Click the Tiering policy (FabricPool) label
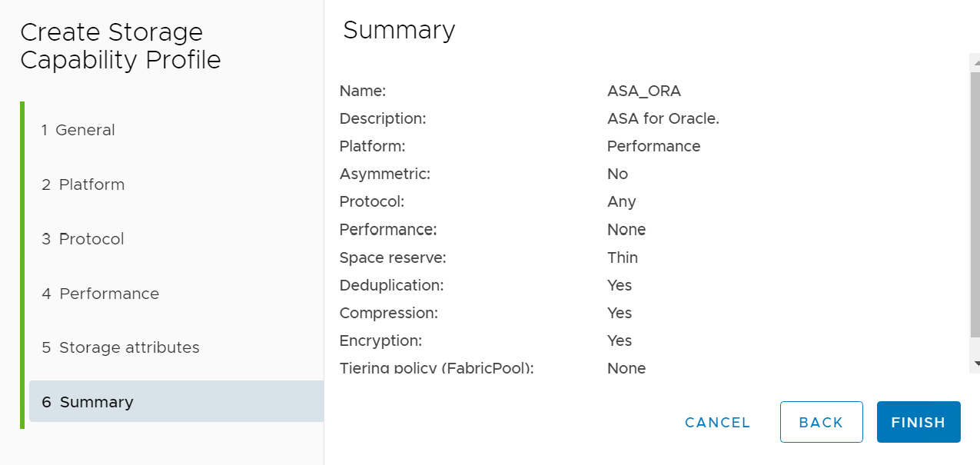The image size is (980, 465). click(x=436, y=368)
